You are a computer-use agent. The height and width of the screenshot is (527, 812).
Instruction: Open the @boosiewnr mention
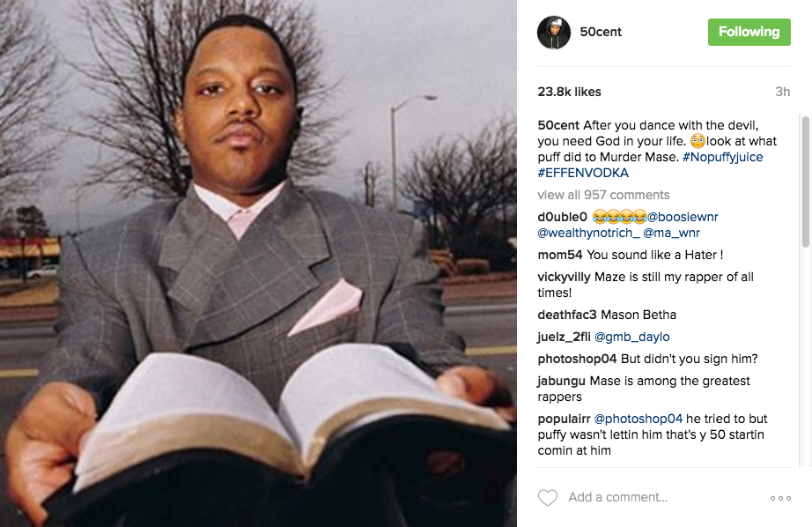683,217
